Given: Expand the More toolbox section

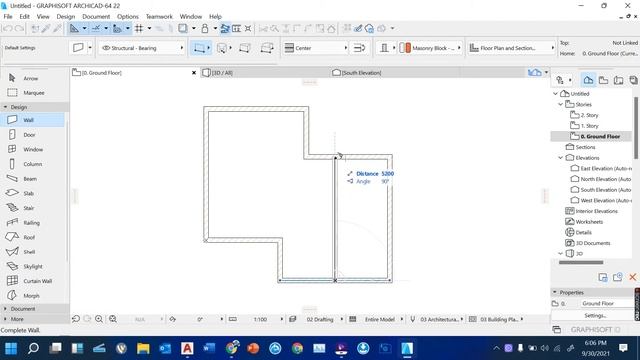Looking at the screenshot, I should pyautogui.click(x=5, y=319).
